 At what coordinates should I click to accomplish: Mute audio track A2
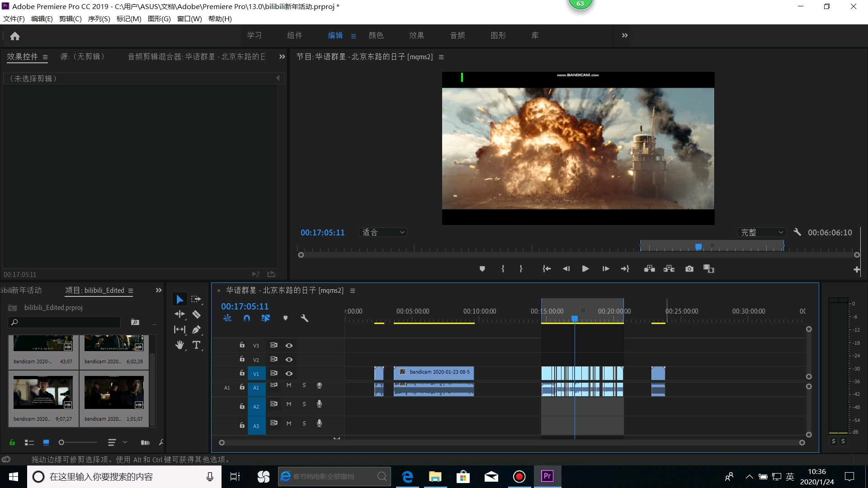289,404
